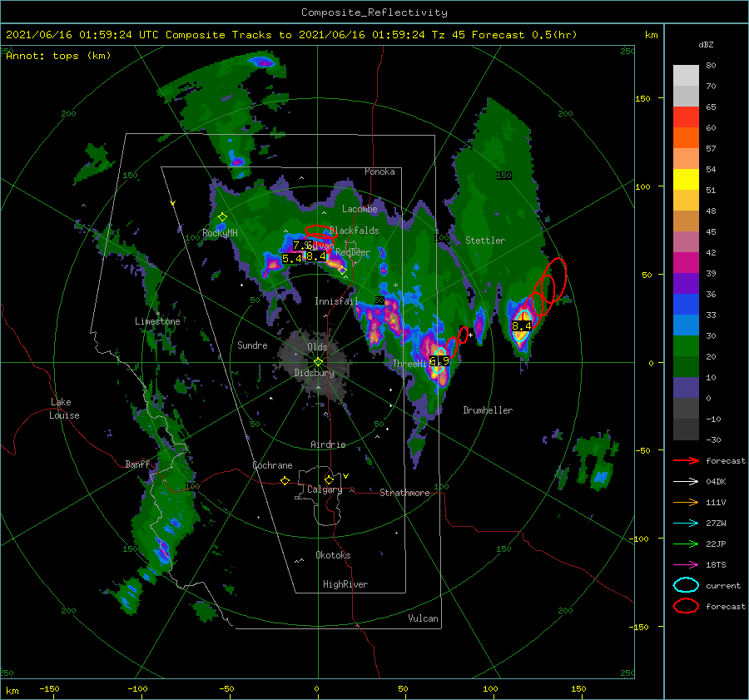Click the Ponoka town label
The image size is (749, 700).
pos(379,171)
